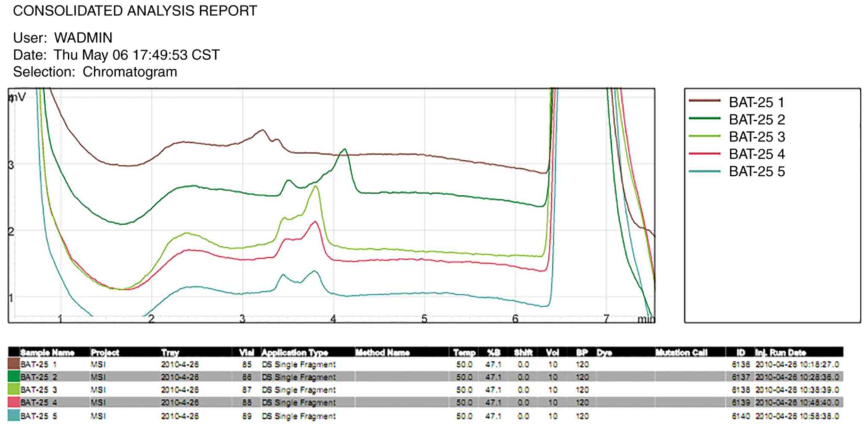Select the Mutation Call column header
Image resolution: width=868 pixels, height=429 pixels.
tap(681, 353)
